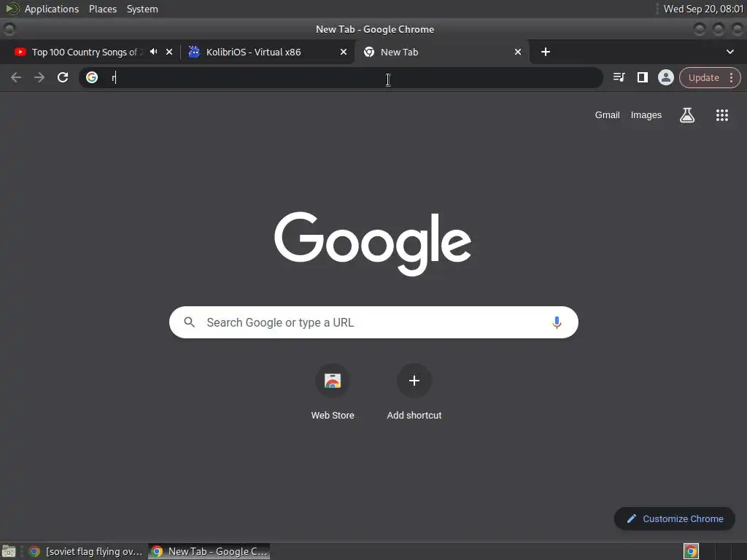Open the Images link
Image resolution: width=747 pixels, height=560 pixels.
[646, 114]
